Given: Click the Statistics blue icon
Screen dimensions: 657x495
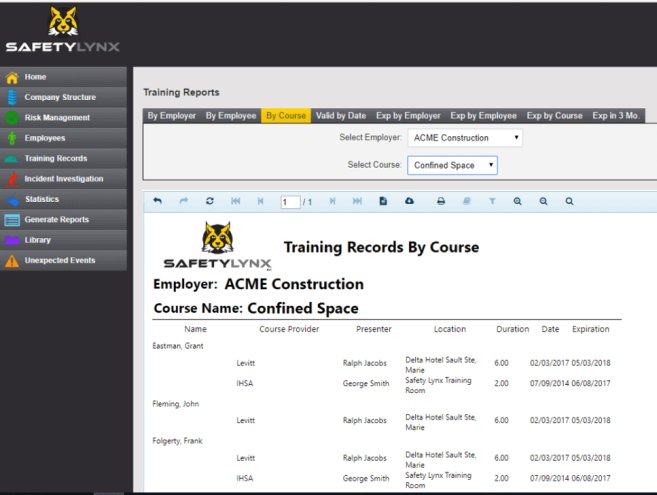Looking at the screenshot, I should [12, 200].
